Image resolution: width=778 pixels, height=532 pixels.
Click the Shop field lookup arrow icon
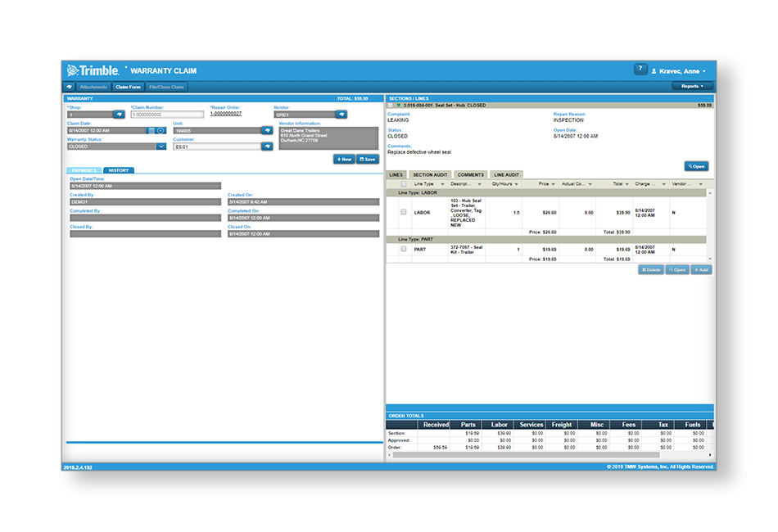(119, 115)
